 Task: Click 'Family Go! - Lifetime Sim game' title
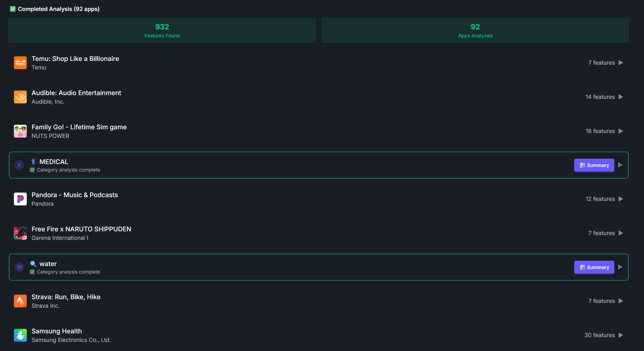[x=79, y=127]
